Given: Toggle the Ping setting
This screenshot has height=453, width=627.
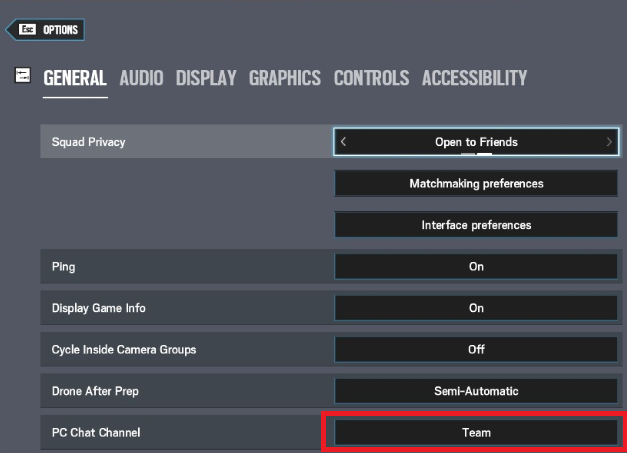Looking at the screenshot, I should [476, 267].
